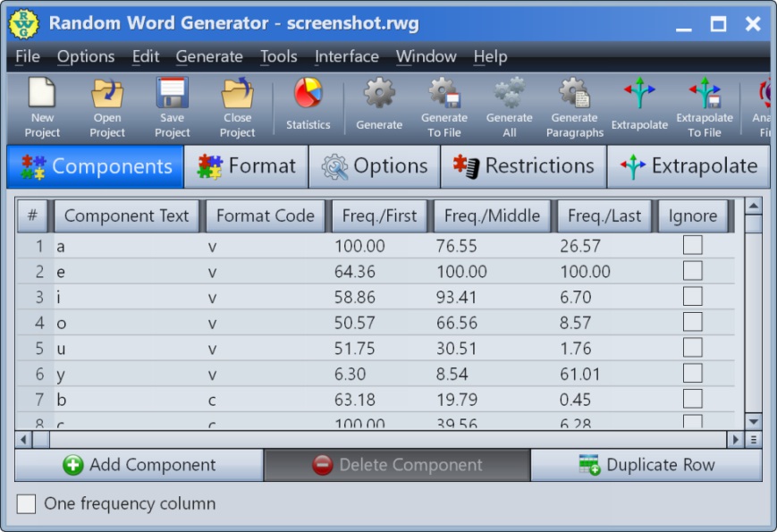This screenshot has width=777, height=532.
Task: Tick Ignore checkbox for component b
Action: [692, 400]
